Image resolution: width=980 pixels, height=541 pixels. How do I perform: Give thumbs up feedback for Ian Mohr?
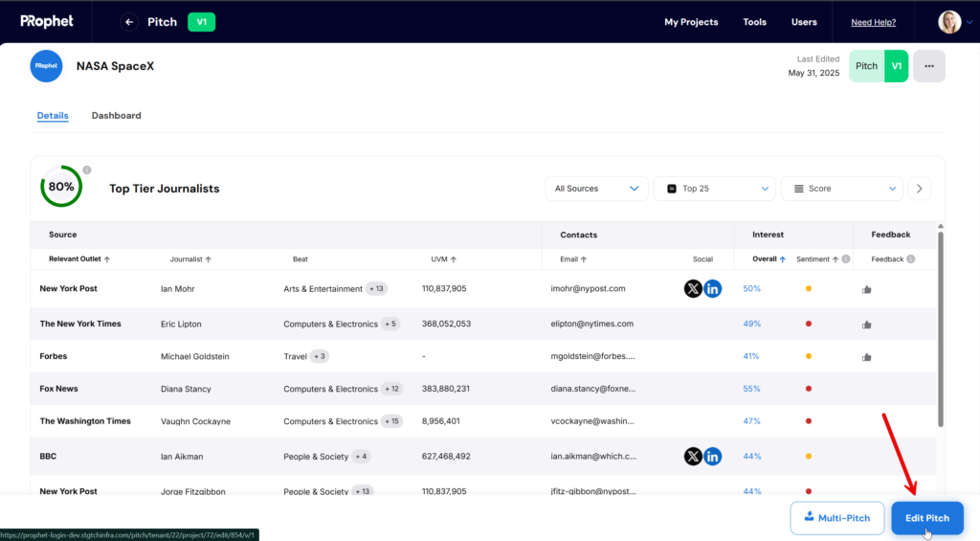(867, 289)
